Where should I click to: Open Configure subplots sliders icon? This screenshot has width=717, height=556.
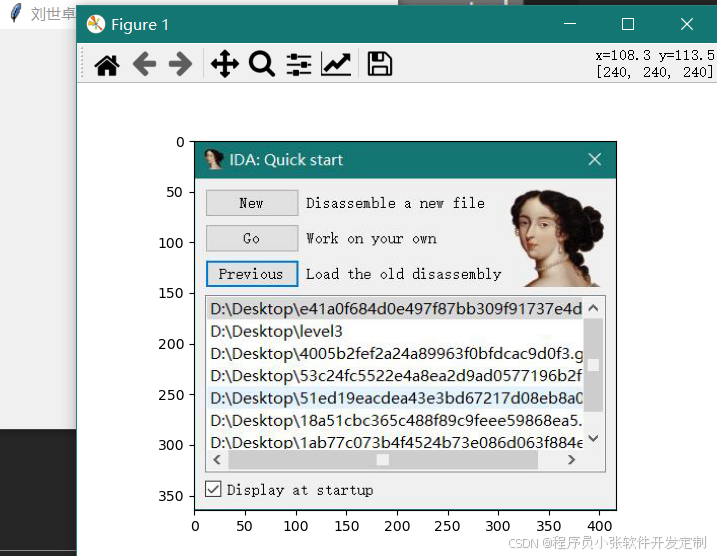pos(299,64)
